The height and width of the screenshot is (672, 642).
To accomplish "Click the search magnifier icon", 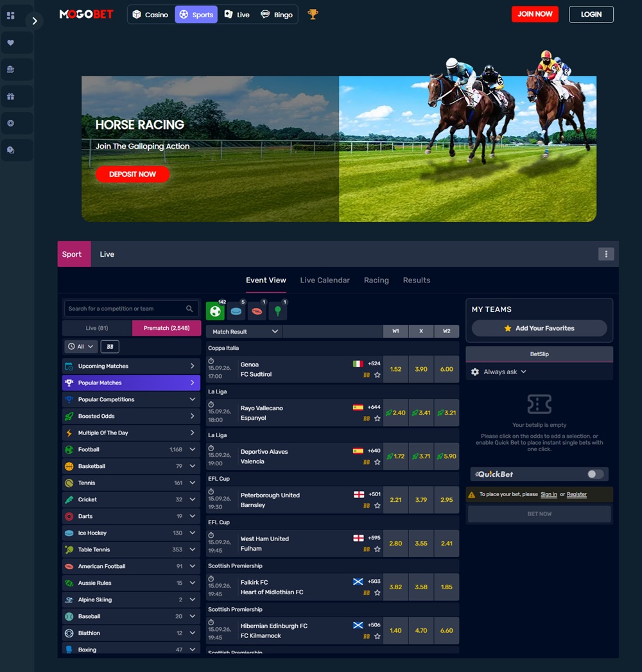I will [189, 309].
